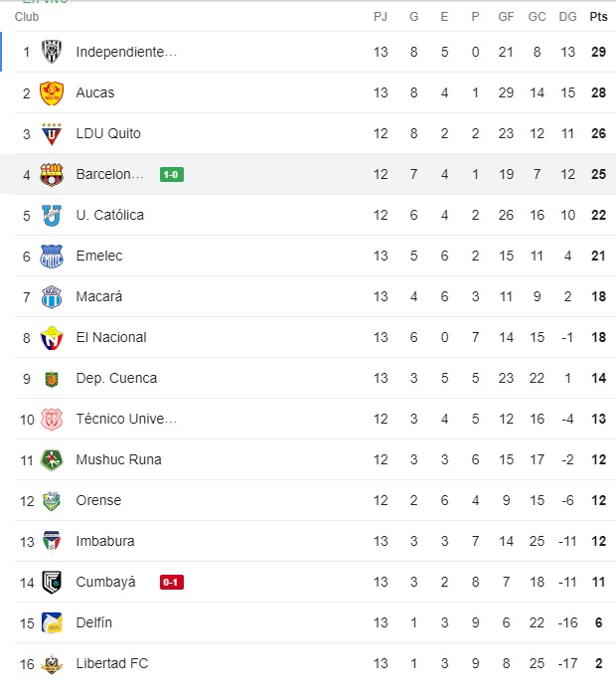The height and width of the screenshot is (700, 616).
Task: Click the Barcelona SC team badge
Action: coord(52,174)
